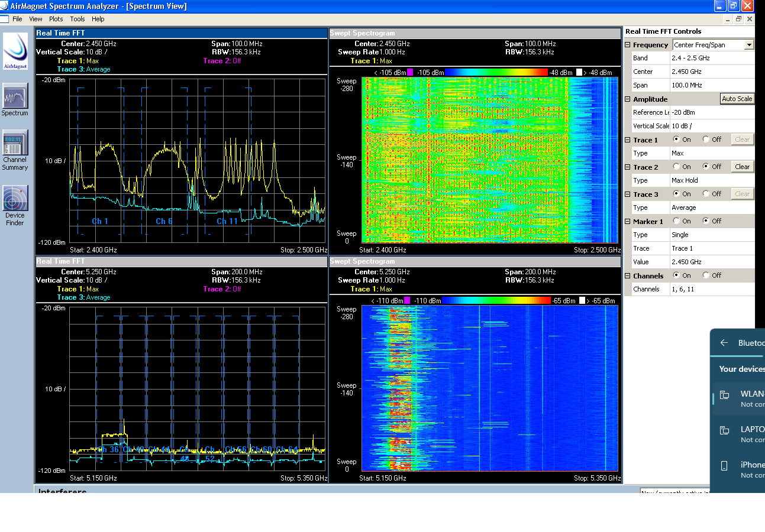Select the 2.450 GHz Real Time FFT title bar
The height and width of the screenshot is (532, 765).
pyautogui.click(x=181, y=33)
